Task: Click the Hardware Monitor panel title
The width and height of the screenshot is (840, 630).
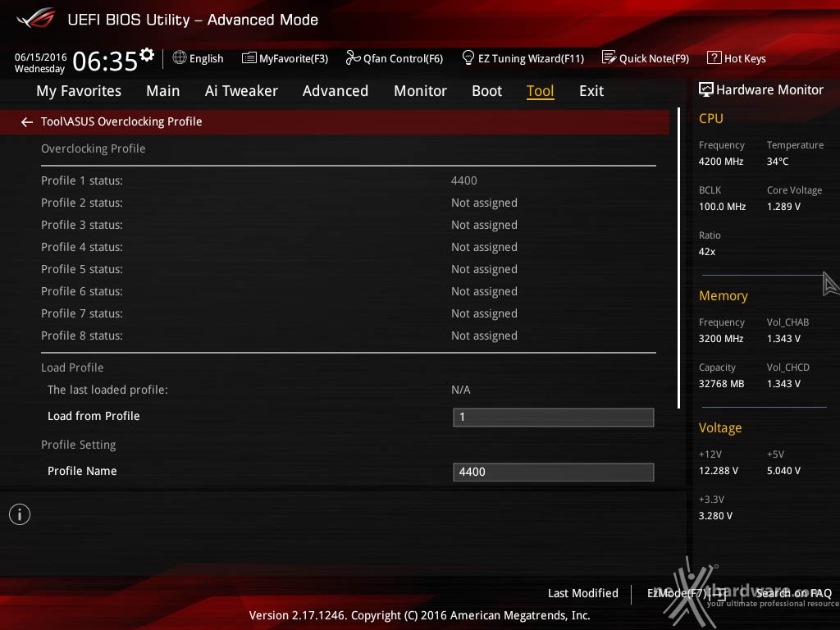Action: point(769,89)
